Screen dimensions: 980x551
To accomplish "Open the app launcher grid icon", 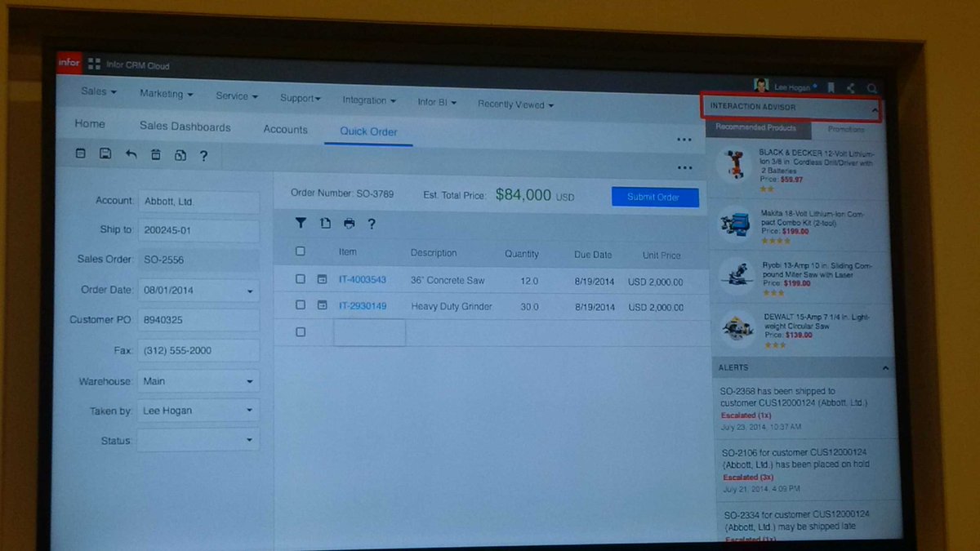I will (x=94, y=64).
